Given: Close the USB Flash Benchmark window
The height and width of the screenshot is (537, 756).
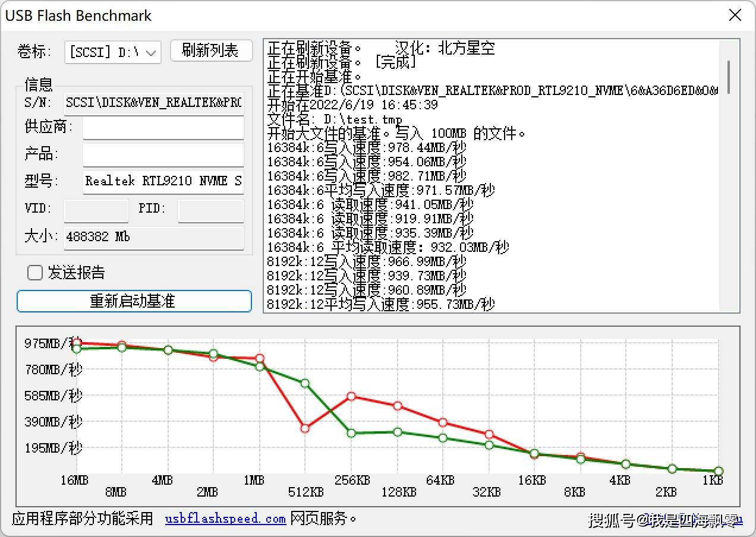Looking at the screenshot, I should (735, 15).
